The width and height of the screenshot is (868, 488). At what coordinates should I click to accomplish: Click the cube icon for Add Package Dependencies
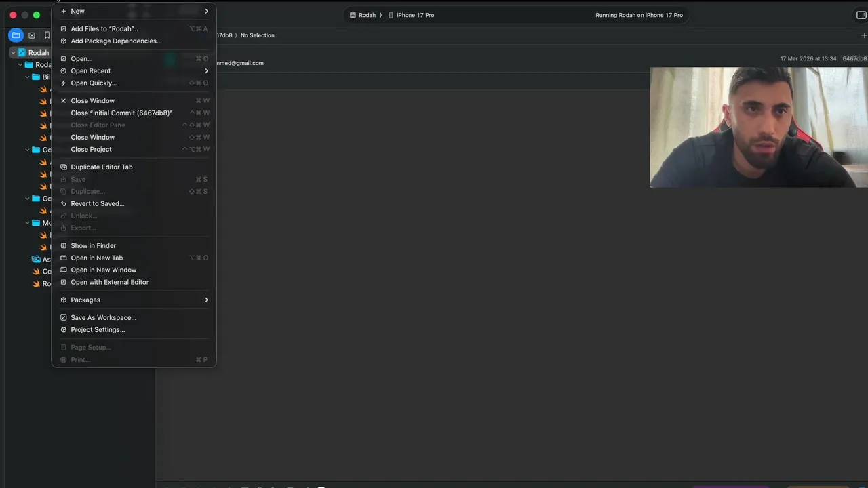64,41
